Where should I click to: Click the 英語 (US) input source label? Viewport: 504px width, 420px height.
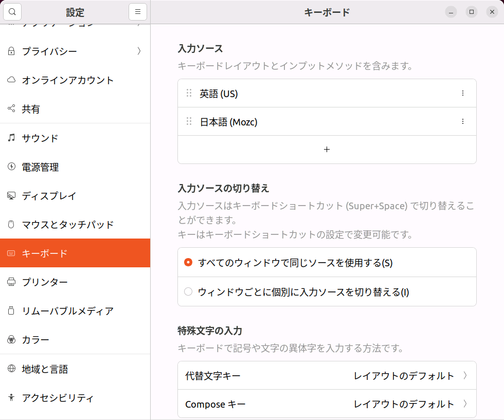click(219, 94)
